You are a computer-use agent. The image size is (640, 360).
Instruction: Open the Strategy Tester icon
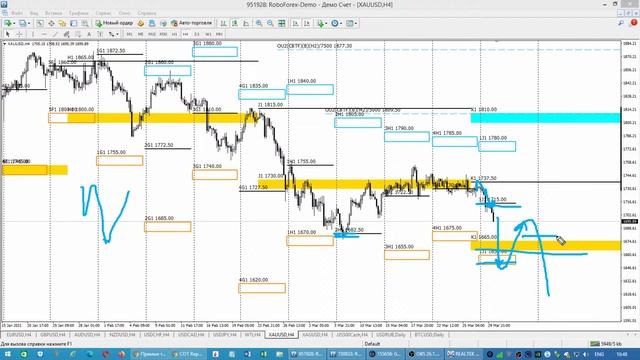(84, 23)
